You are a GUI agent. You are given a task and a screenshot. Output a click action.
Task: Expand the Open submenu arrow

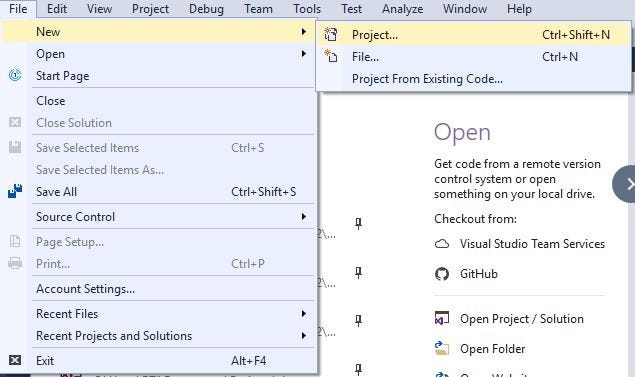coord(304,53)
